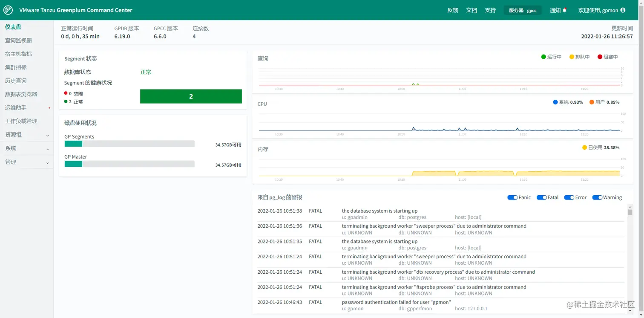Click the GP Segments disk usage bar
This screenshot has height=318, width=644.
click(129, 144)
